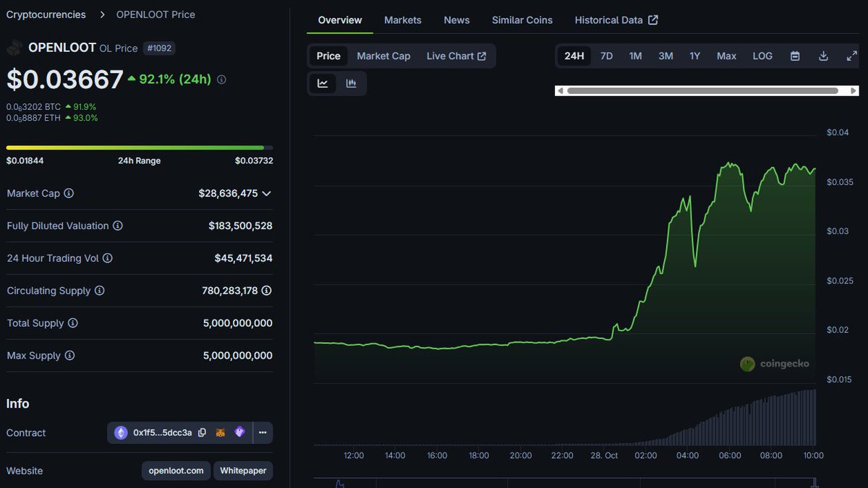Select the bar chart view icon
The width and height of the screenshot is (868, 488).
[x=352, y=83]
